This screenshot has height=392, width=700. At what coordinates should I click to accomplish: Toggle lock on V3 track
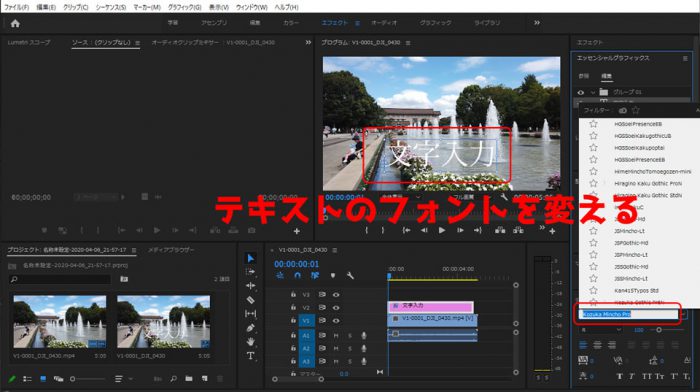(293, 295)
